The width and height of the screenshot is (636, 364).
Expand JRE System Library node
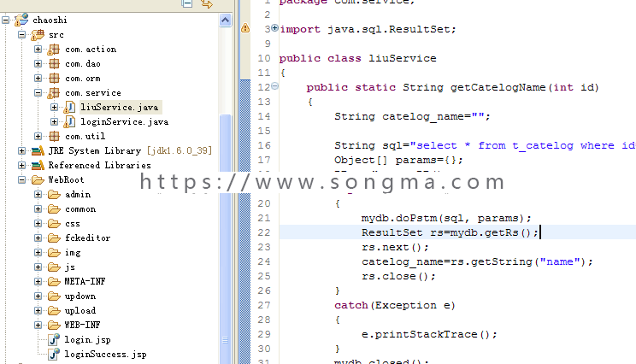click(22, 150)
